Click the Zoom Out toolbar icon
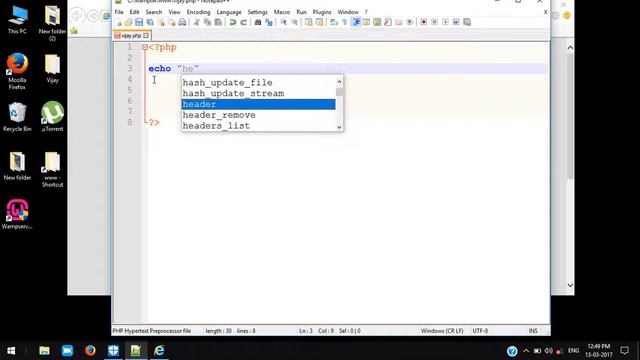Screen dimensions: 640x360 point(294,22)
